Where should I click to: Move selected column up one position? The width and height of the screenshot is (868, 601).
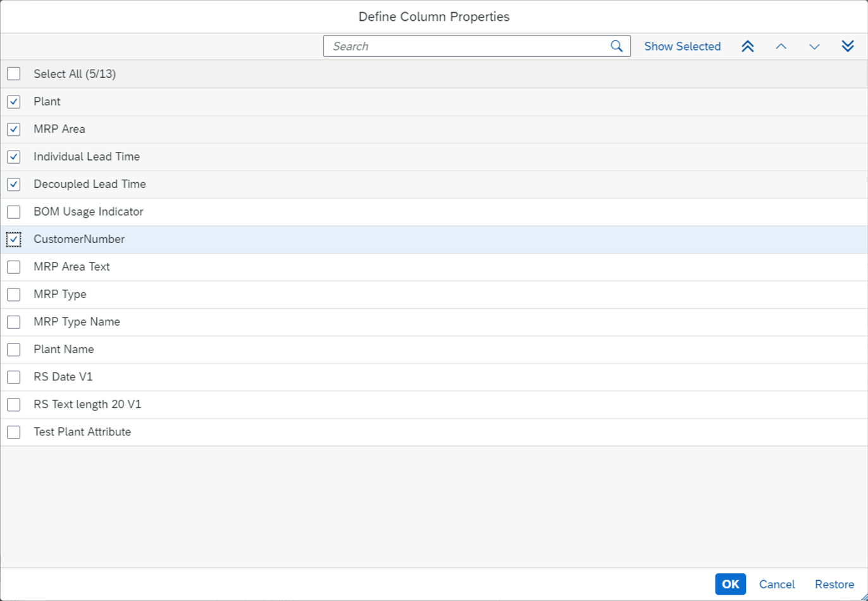(781, 46)
